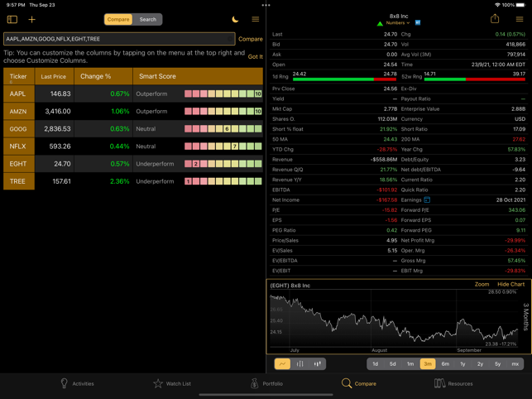Open the Portfolio tab
The width and height of the screenshot is (532, 399).
coord(266,383)
